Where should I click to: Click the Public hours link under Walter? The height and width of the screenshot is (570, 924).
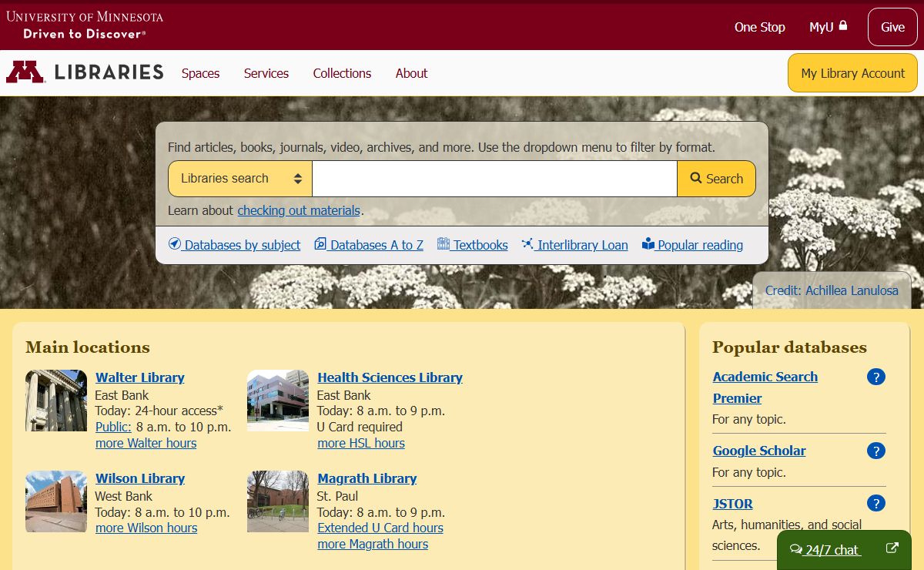coord(113,427)
